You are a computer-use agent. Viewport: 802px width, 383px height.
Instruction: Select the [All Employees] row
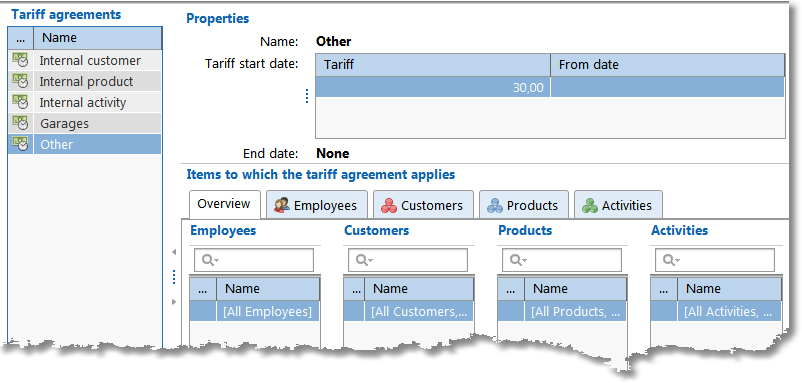tap(255, 311)
